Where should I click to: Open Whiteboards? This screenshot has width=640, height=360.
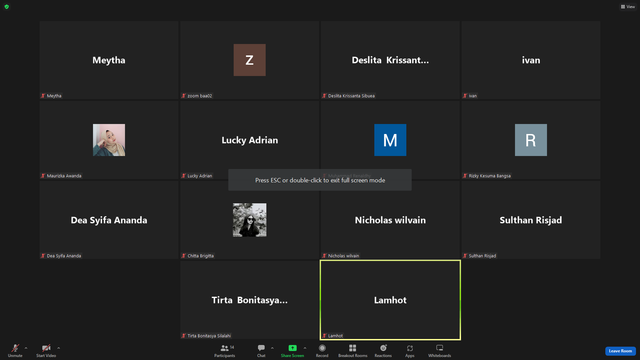[440, 350]
